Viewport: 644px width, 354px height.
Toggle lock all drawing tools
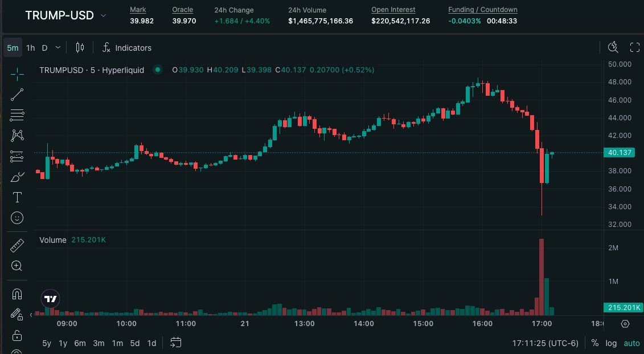(x=17, y=335)
